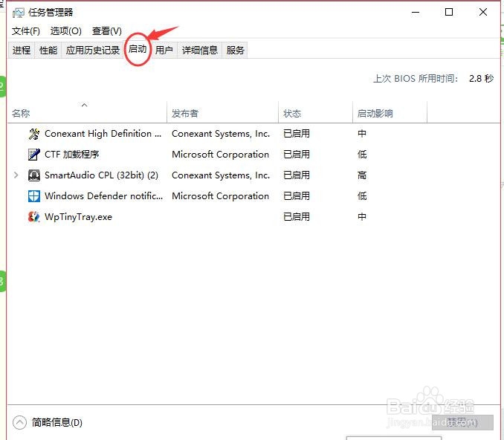504x440 pixels.
Task: Click Microsoft Corporation publisher for CTF 加载程序
Action: coord(221,155)
